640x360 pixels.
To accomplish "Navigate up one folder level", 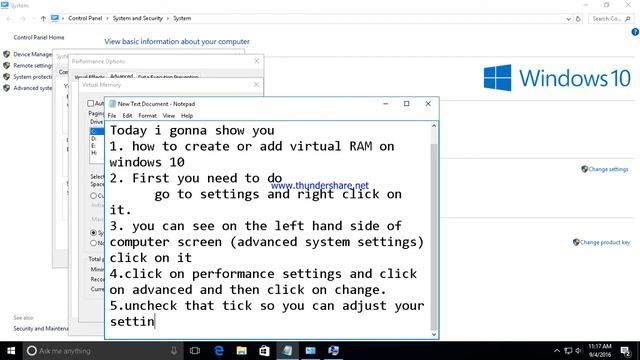I will pyautogui.click(x=43, y=18).
